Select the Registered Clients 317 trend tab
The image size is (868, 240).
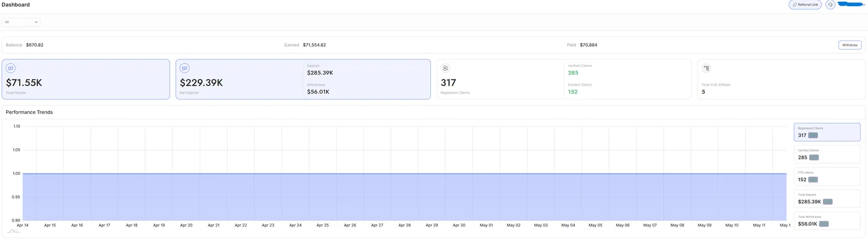tap(827, 132)
